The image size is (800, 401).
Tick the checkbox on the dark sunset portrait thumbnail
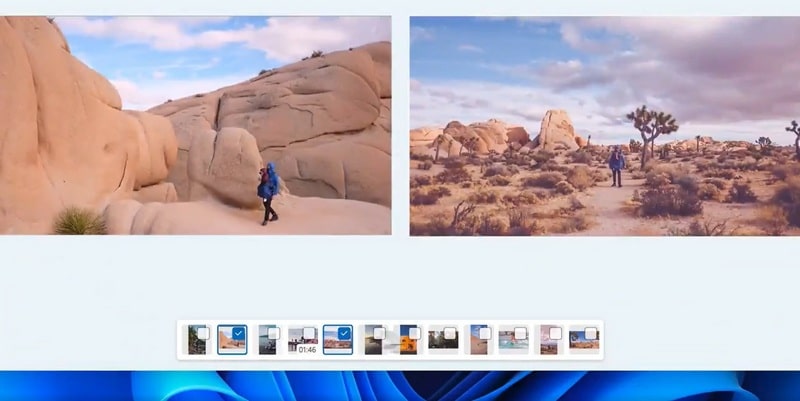click(379, 333)
